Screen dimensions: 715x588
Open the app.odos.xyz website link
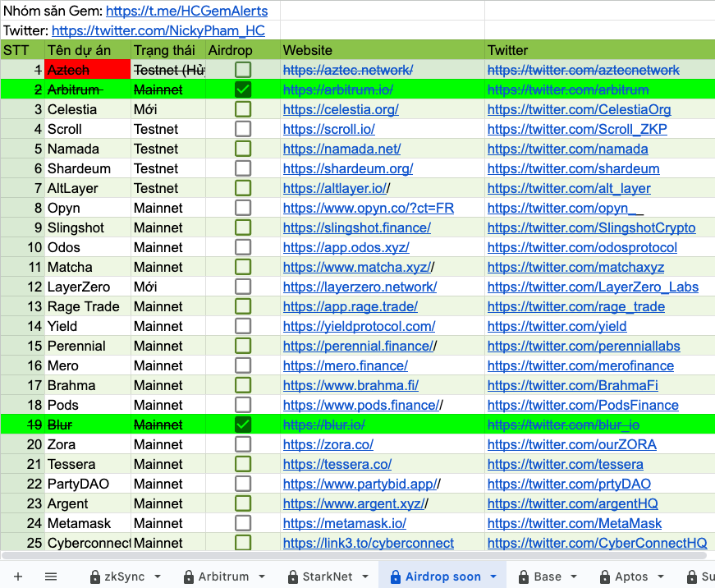click(x=346, y=247)
